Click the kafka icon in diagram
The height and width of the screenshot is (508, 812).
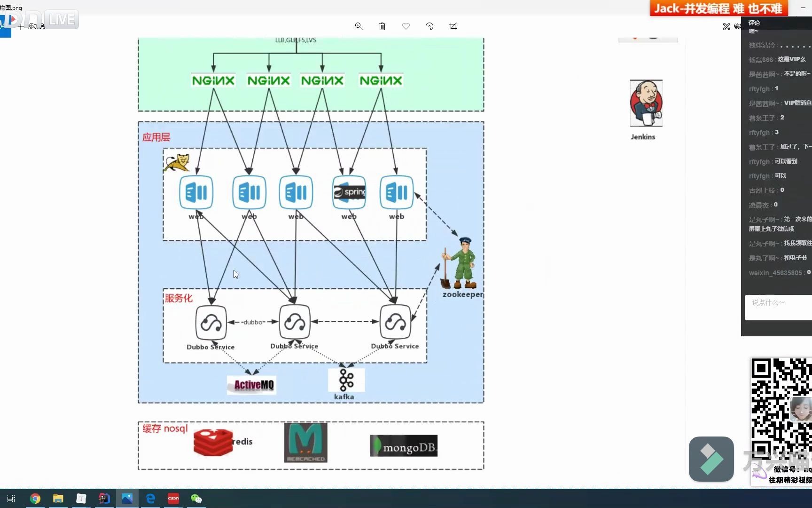point(346,380)
